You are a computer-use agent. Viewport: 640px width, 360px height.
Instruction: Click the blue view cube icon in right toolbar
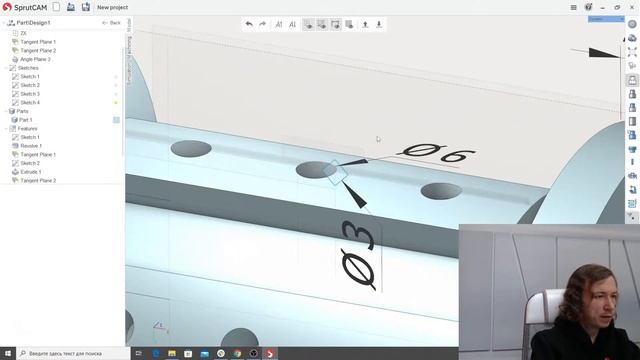632,108
